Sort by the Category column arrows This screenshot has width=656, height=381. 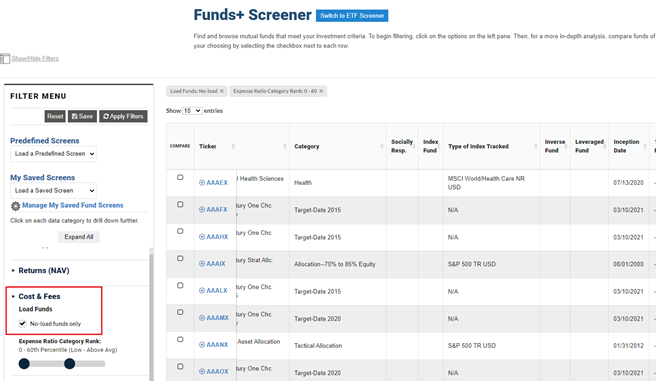(x=382, y=146)
